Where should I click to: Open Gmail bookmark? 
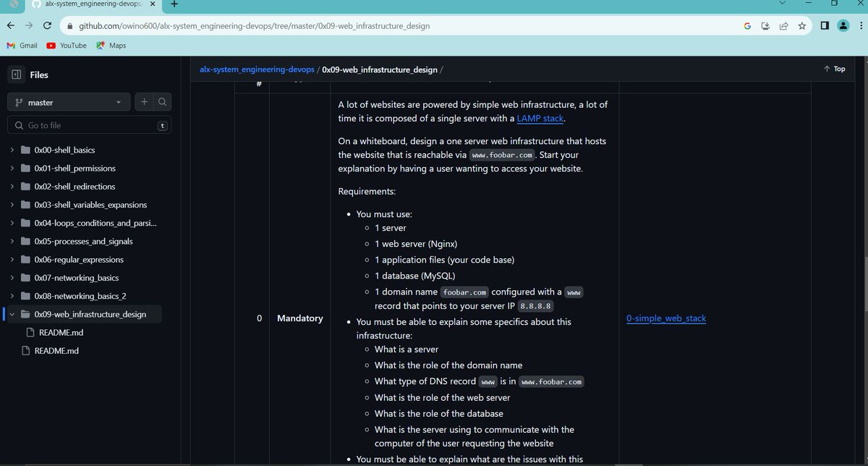[22, 45]
